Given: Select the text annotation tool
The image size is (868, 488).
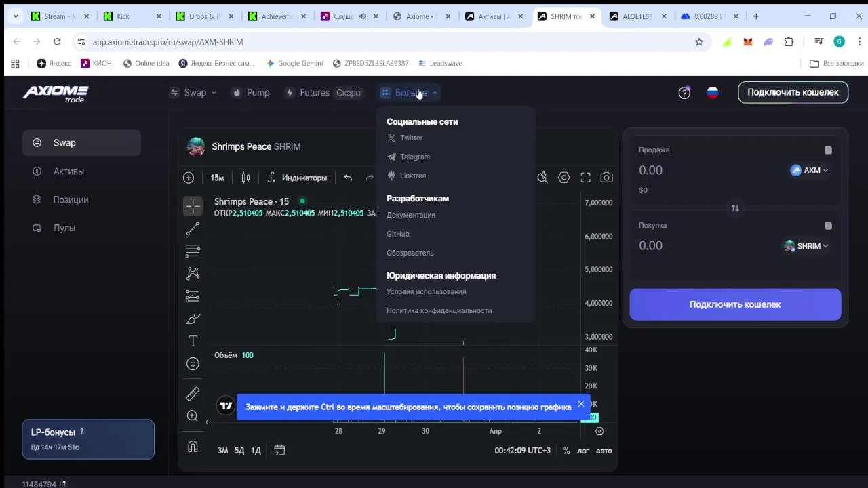Looking at the screenshot, I should pos(193,341).
